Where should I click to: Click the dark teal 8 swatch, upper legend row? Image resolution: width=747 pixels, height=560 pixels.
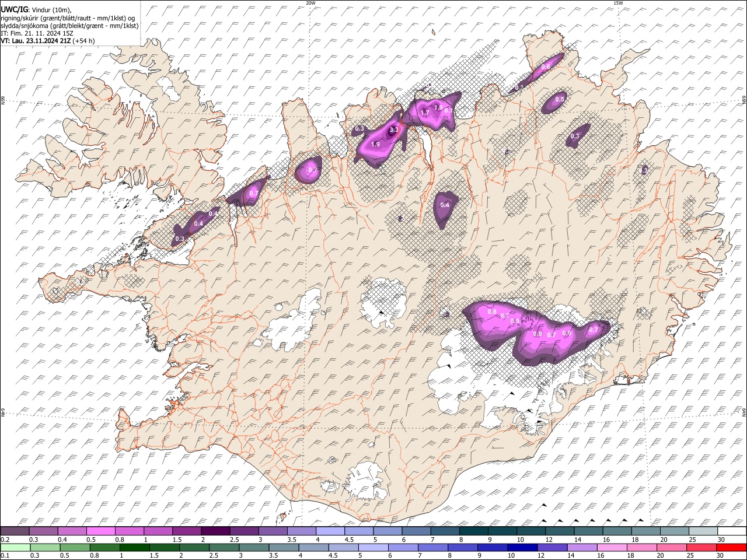click(474, 531)
